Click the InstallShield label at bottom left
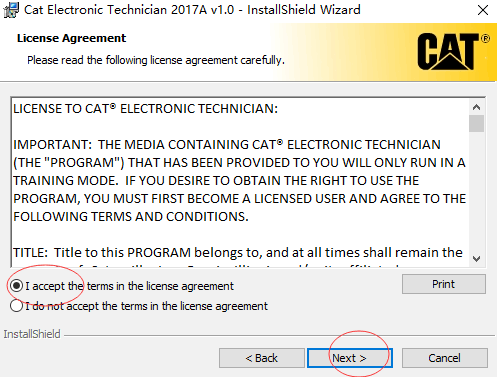The height and width of the screenshot is (377, 497). point(32,334)
